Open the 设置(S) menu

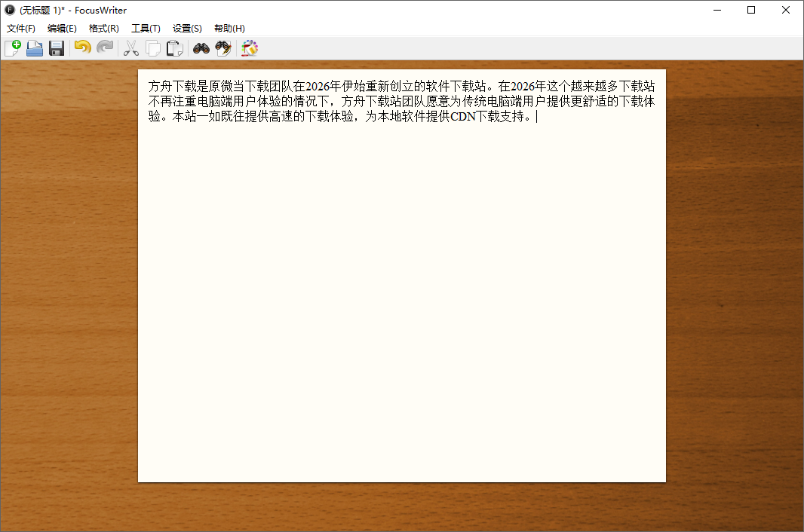click(187, 28)
